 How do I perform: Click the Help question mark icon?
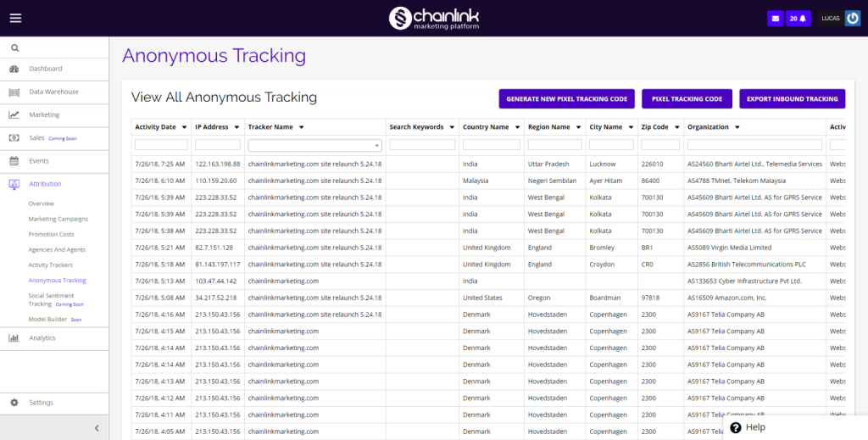point(735,427)
